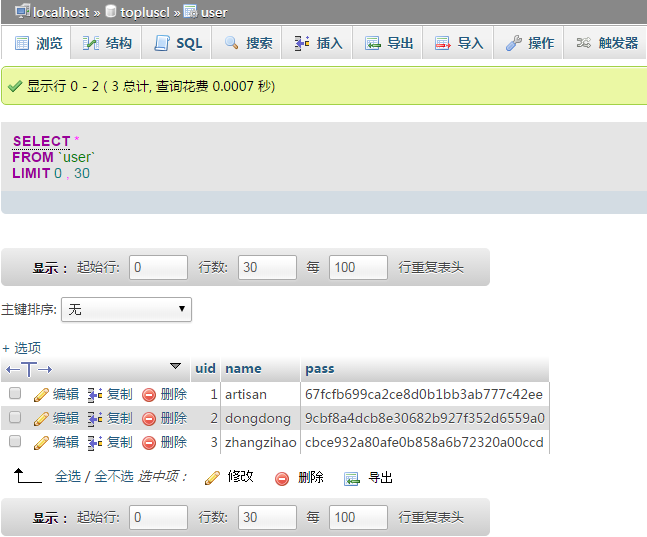Viewport: 647px width, 537px height.
Task: Click the column header dropdown triangle
Action: [176, 367]
